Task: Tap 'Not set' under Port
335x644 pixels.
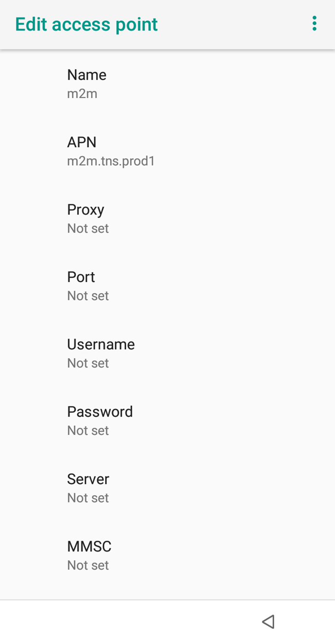Action: coord(88,296)
